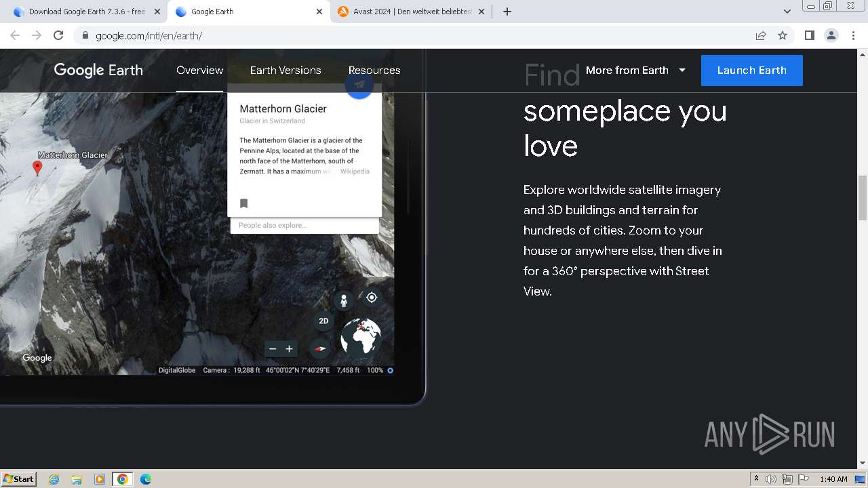Click the Wikipedia link in the card
The height and width of the screenshot is (488, 868).
[355, 171]
